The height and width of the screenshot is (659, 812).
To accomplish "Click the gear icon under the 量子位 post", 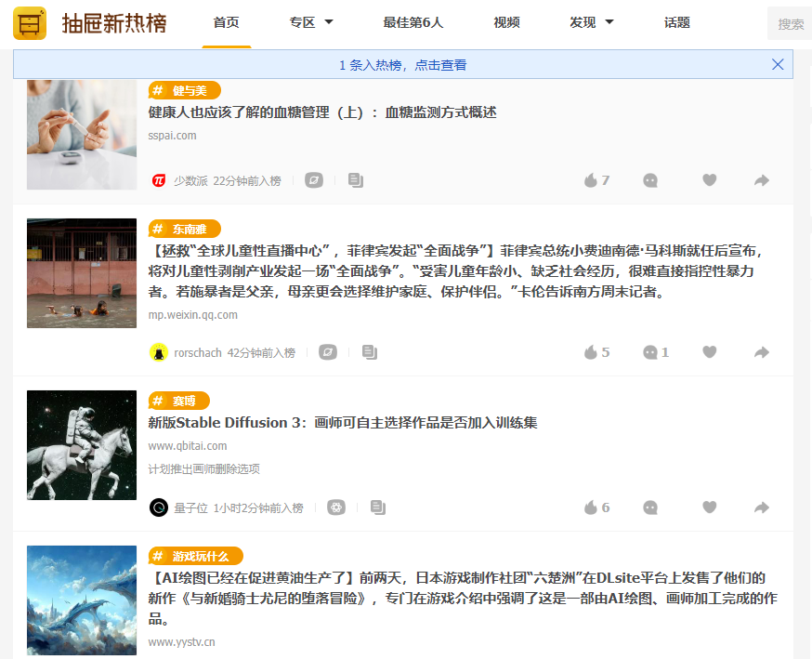I will pyautogui.click(x=336, y=507).
